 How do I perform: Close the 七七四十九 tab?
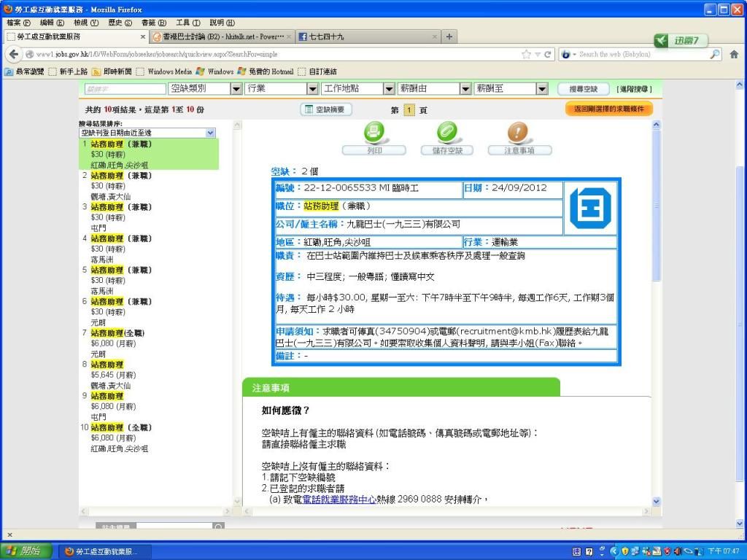[435, 36]
